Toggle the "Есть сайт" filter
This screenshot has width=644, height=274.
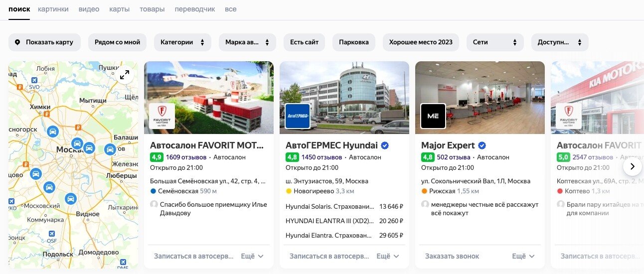304,42
